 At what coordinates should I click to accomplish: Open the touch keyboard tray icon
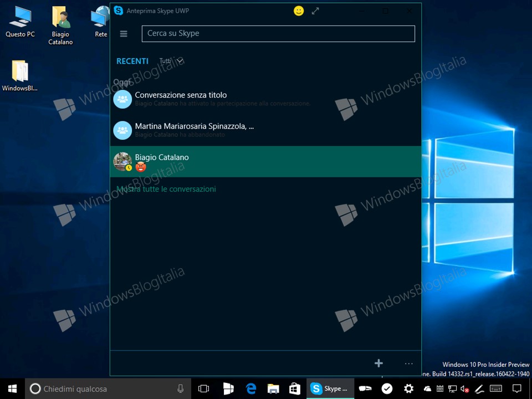tap(496, 389)
